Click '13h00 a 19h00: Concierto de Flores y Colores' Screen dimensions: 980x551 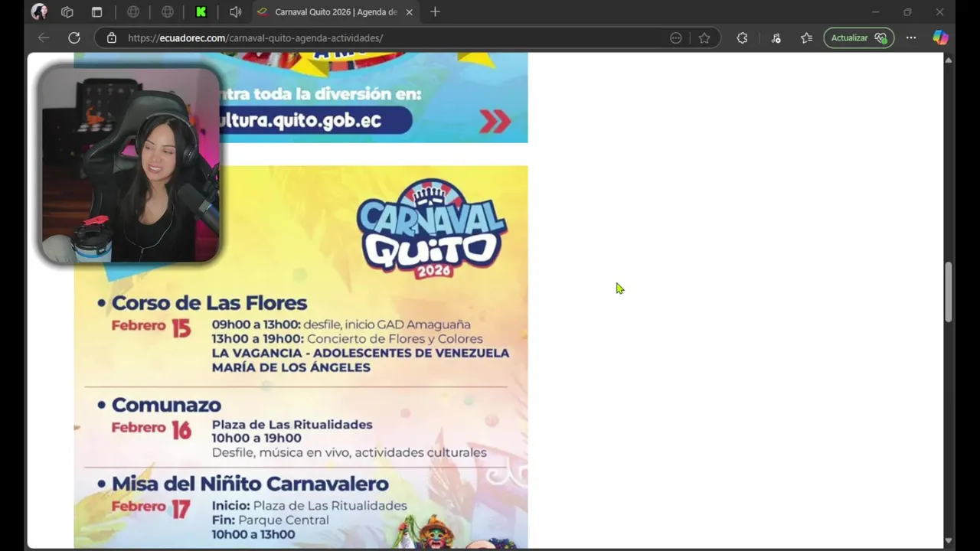point(348,339)
